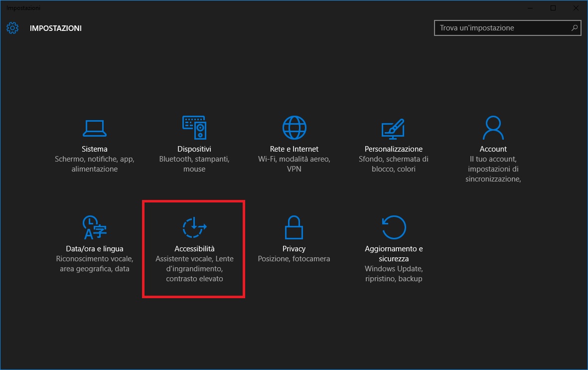This screenshot has height=370, width=588.
Task: Click the Aggiornamento e sicurezza refresh icon
Action: pyautogui.click(x=393, y=228)
